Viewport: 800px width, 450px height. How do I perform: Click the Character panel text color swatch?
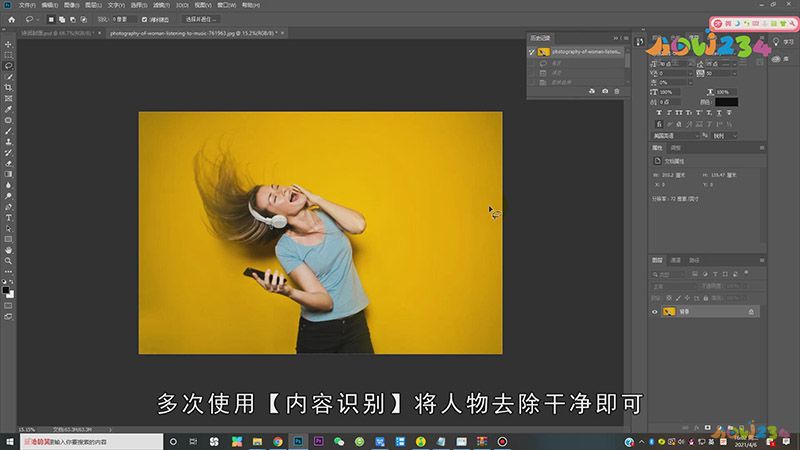[727, 103]
